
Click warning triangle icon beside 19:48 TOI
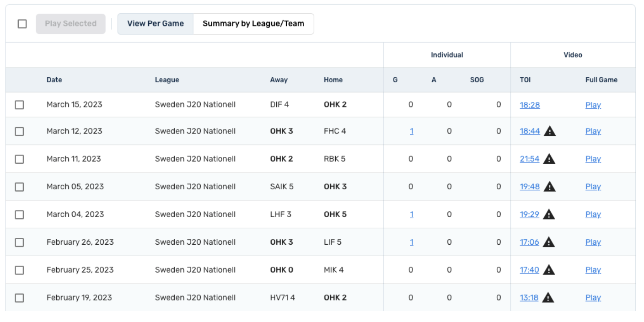point(550,187)
